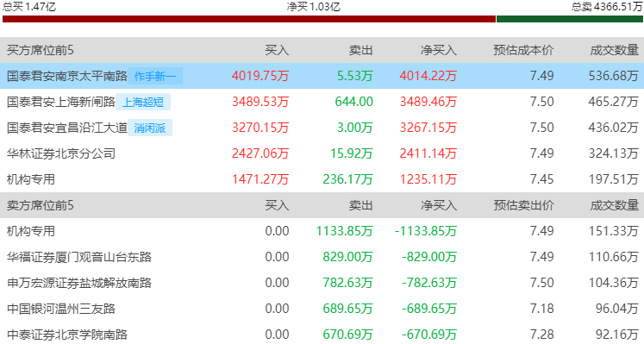This screenshot has height=344, width=644.
Task: Click the 预估成本价 column header
Action: point(523,50)
